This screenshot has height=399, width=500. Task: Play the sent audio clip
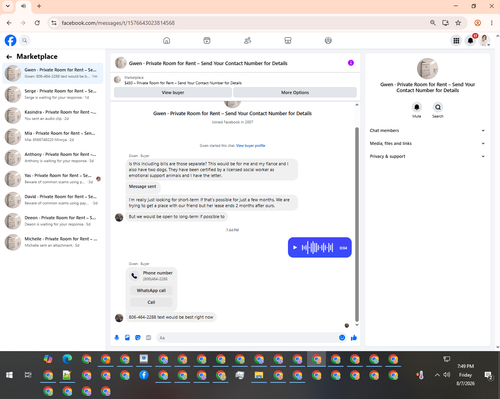point(295,248)
